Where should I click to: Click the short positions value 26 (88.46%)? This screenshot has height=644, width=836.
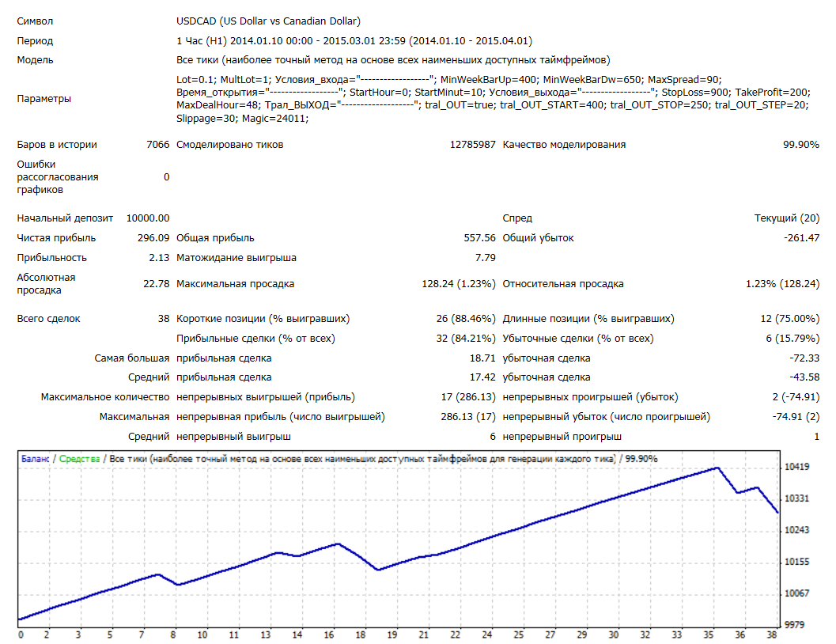(x=466, y=318)
